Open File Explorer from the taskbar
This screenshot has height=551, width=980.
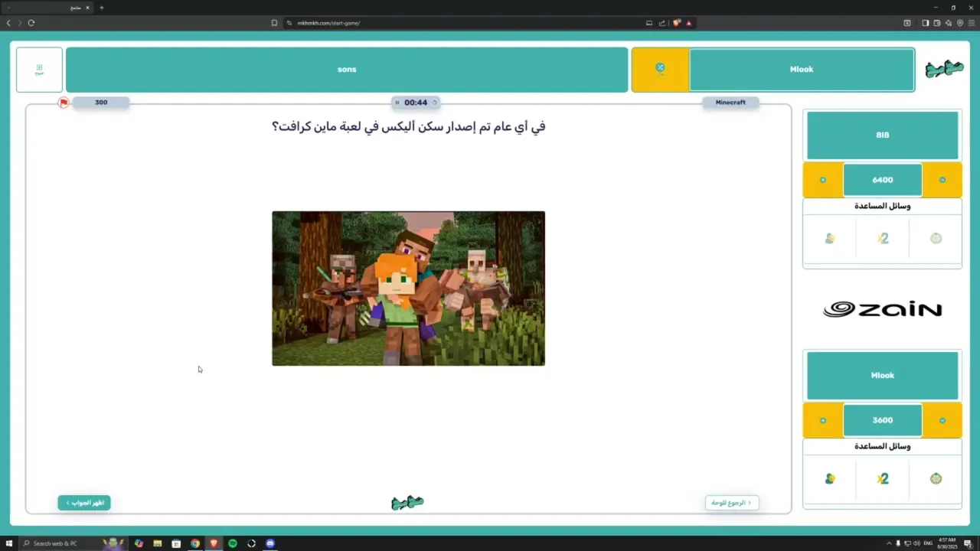pos(157,543)
